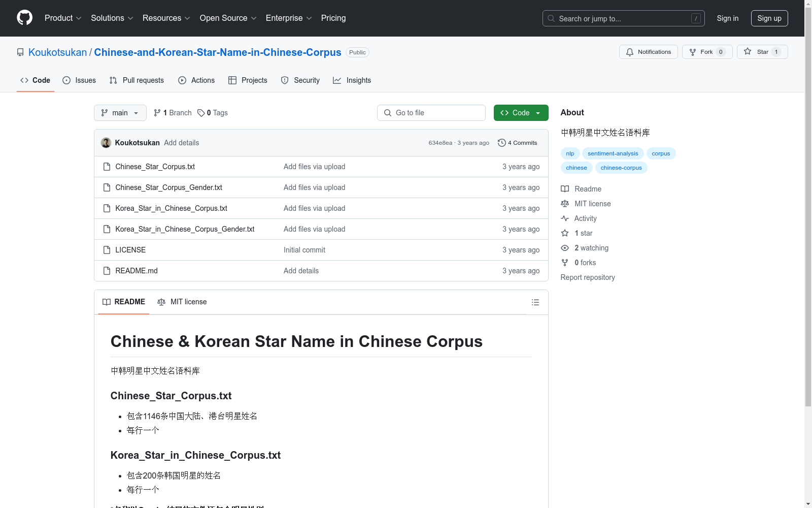This screenshot has width=812, height=508.
Task: Select the Code tab
Action: click(x=36, y=80)
